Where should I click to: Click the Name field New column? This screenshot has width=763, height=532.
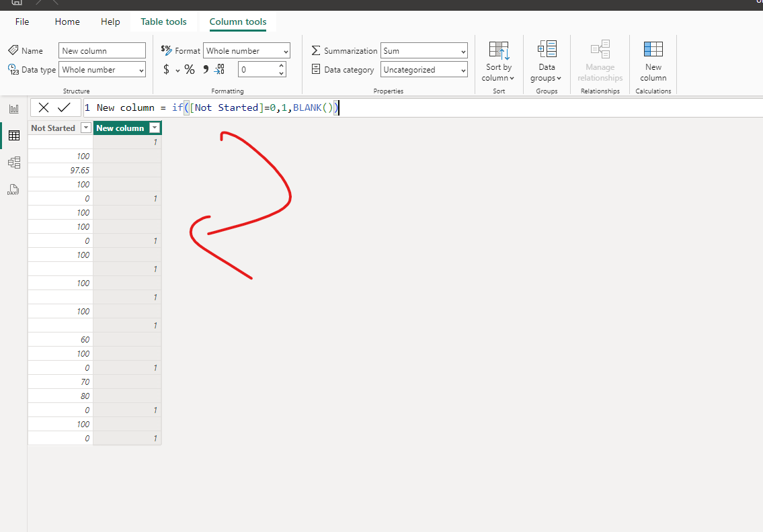coord(102,50)
